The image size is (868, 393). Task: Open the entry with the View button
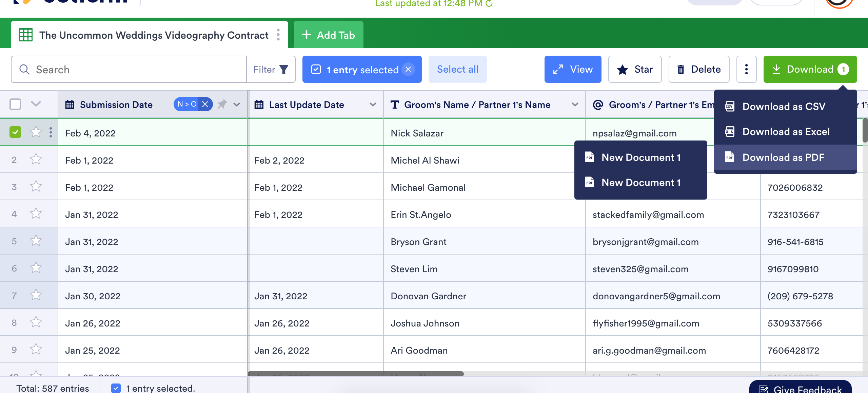(573, 69)
